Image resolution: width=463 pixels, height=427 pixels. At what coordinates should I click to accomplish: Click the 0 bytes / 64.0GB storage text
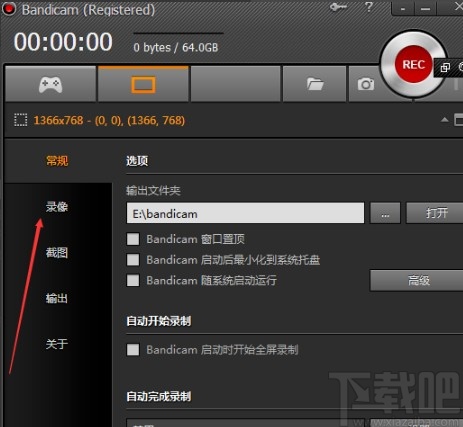[x=176, y=48]
